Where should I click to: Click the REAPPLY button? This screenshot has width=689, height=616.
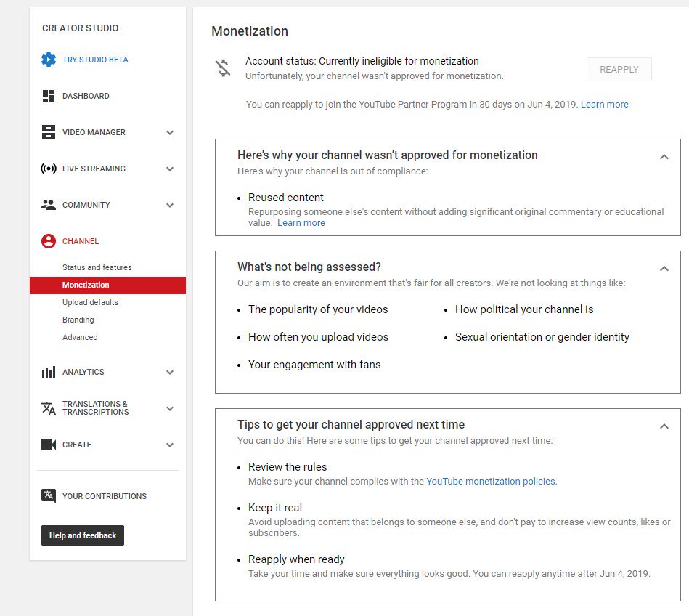[x=619, y=70]
